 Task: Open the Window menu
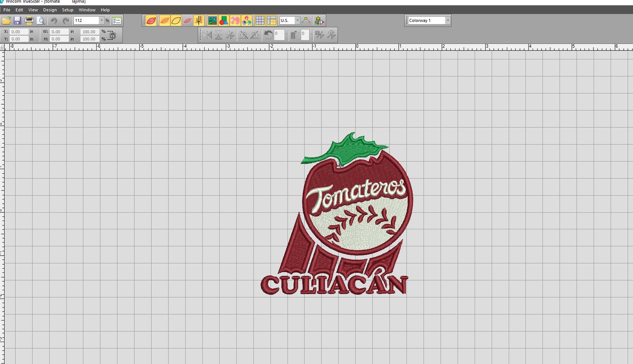pyautogui.click(x=87, y=10)
